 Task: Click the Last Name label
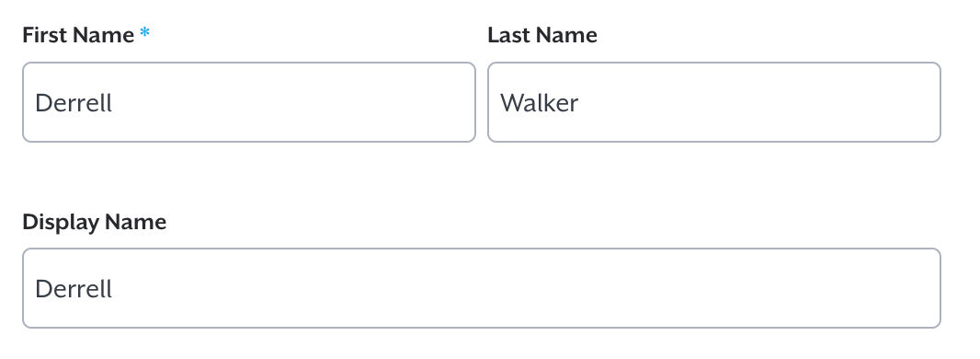pos(541,35)
